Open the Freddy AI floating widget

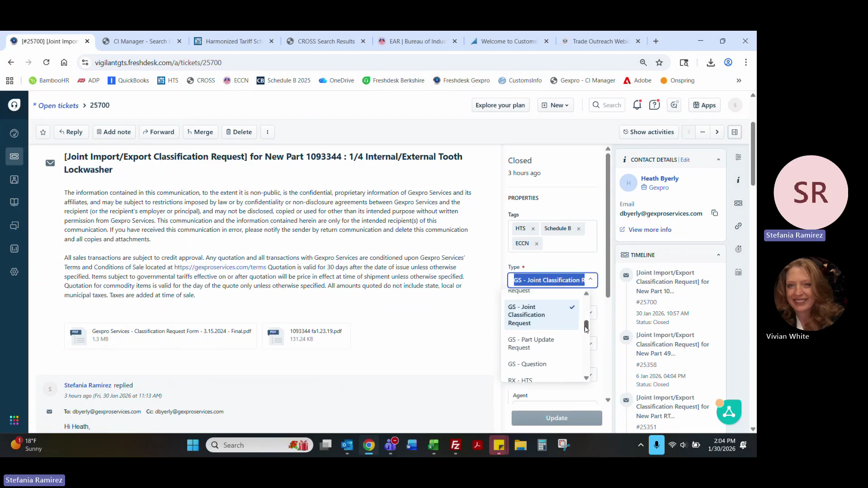[728, 412]
